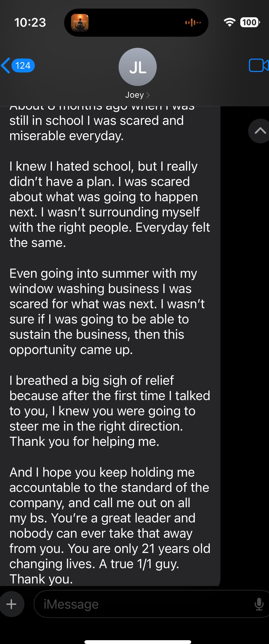The image size is (269, 644).
Task: Tap the home indicator bar
Action: [x=138, y=642]
